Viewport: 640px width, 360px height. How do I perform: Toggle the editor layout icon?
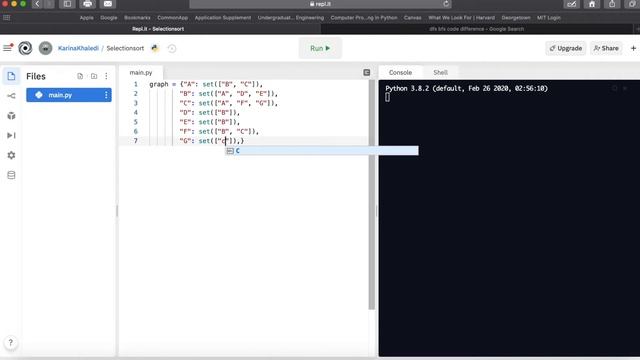[x=367, y=73]
